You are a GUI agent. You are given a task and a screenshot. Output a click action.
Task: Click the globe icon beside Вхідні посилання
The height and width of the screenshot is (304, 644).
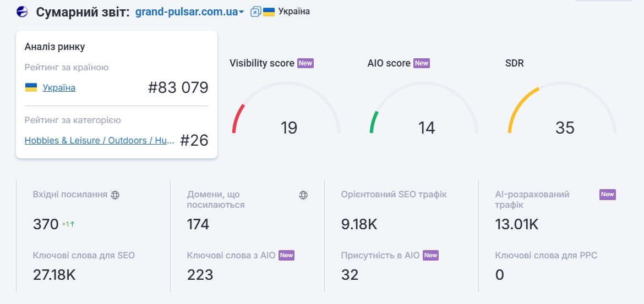tap(115, 195)
